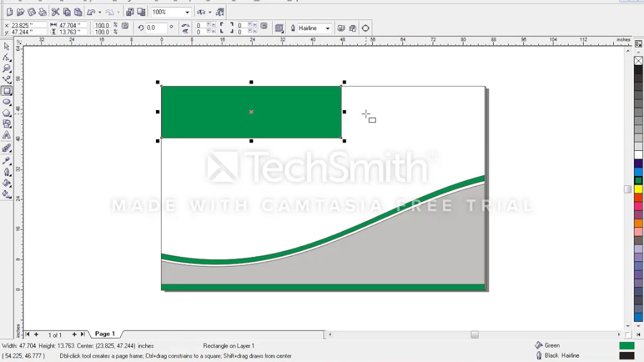
Task: Print the document with Print icon
Action: point(43,12)
